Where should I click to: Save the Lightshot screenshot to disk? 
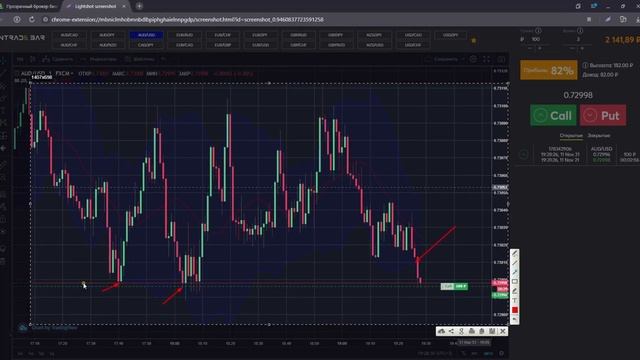pyautogui.click(x=492, y=331)
